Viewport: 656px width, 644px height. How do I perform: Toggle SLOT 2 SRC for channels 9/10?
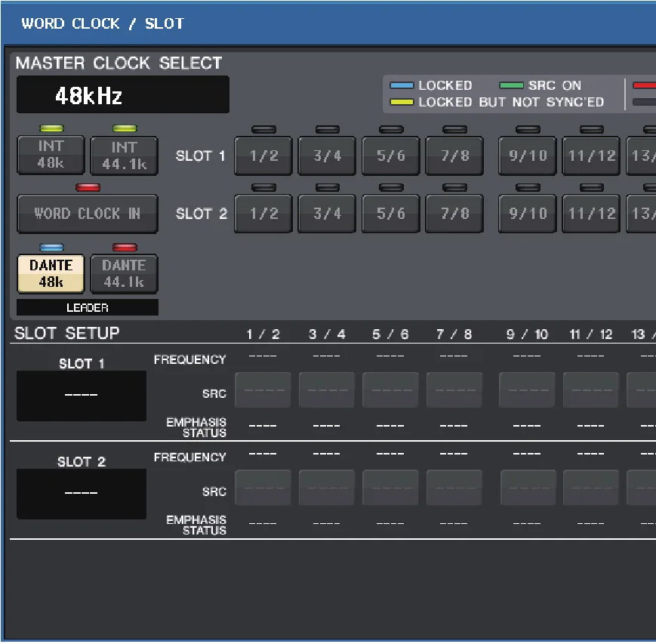(528, 488)
